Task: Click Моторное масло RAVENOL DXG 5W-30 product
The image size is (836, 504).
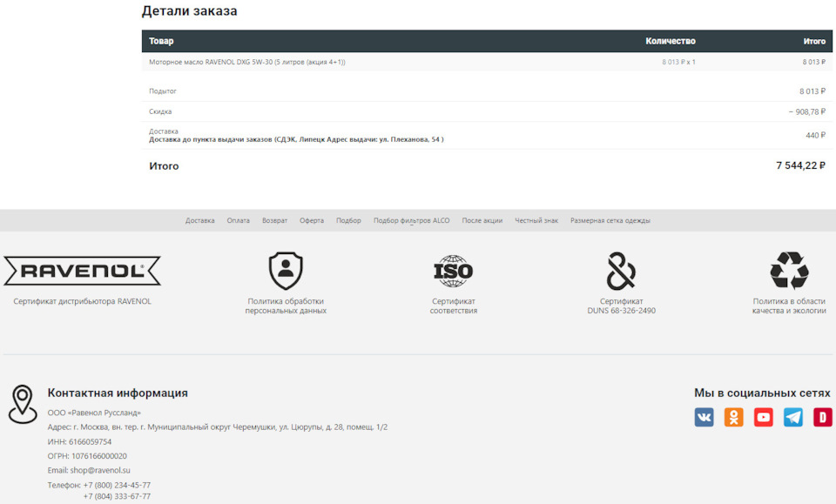Action: tap(246, 62)
